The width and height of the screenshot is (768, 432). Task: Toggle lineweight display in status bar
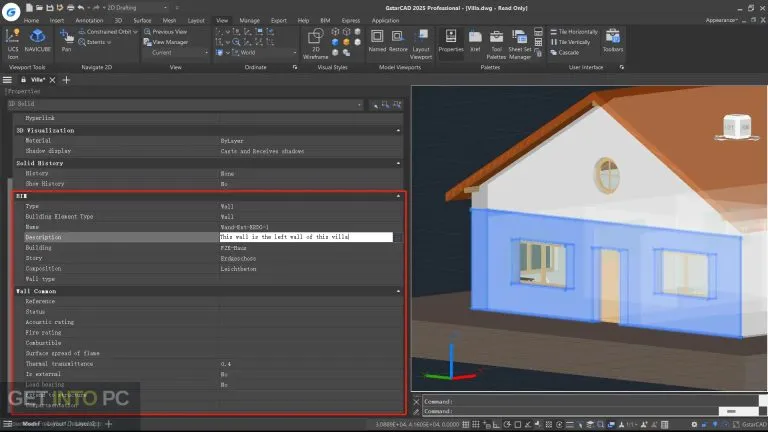tap(570, 425)
